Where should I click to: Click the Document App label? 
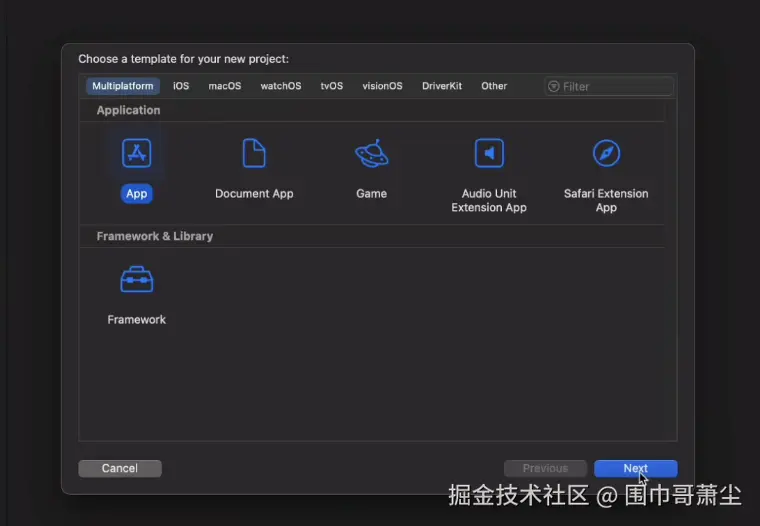[254, 193]
